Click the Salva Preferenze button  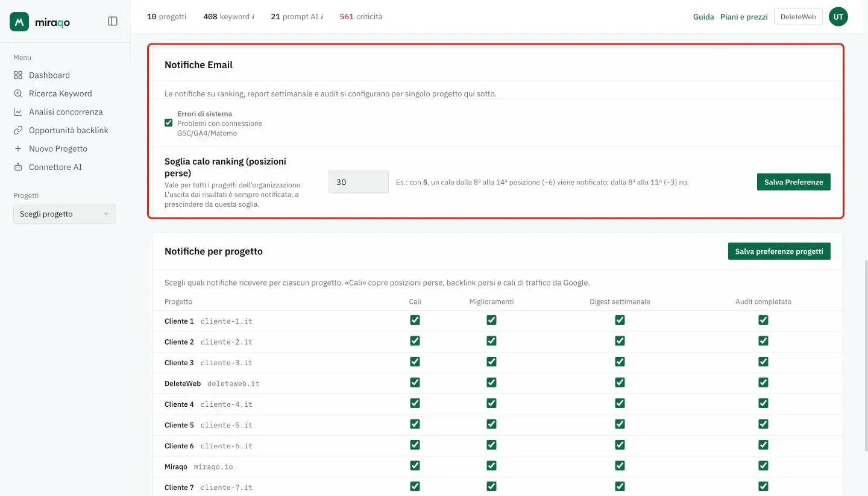pos(793,182)
